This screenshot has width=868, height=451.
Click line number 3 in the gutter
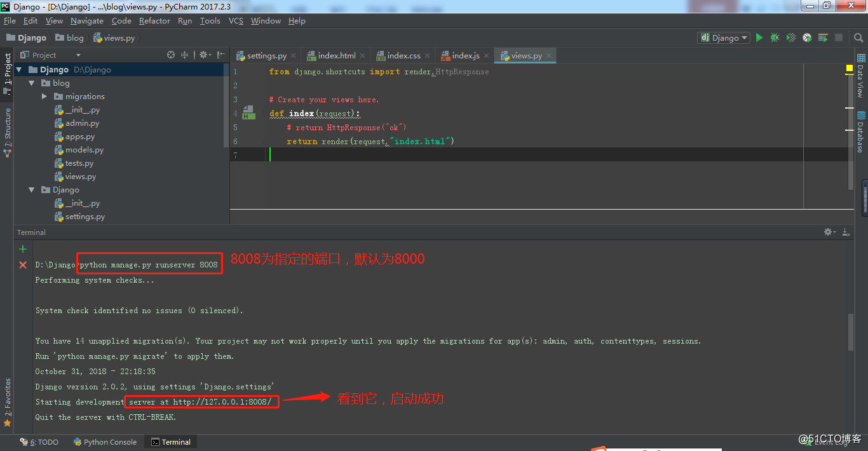coord(235,99)
